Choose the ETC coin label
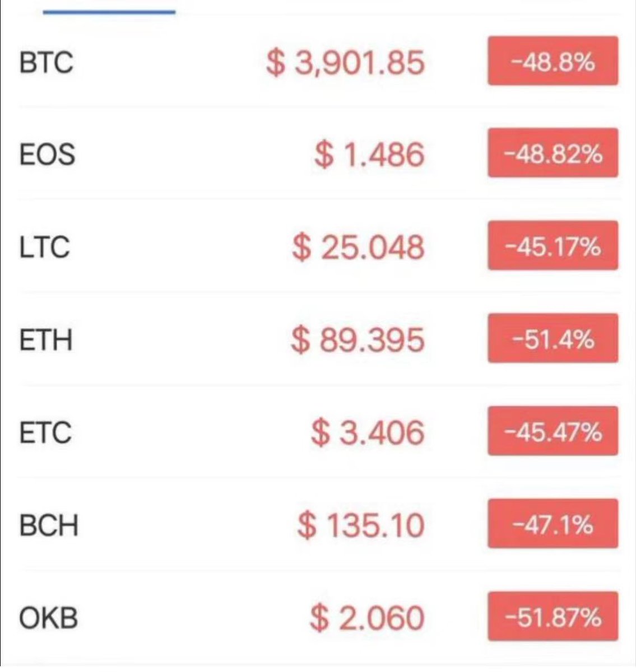This screenshot has width=636, height=672. click(45, 432)
